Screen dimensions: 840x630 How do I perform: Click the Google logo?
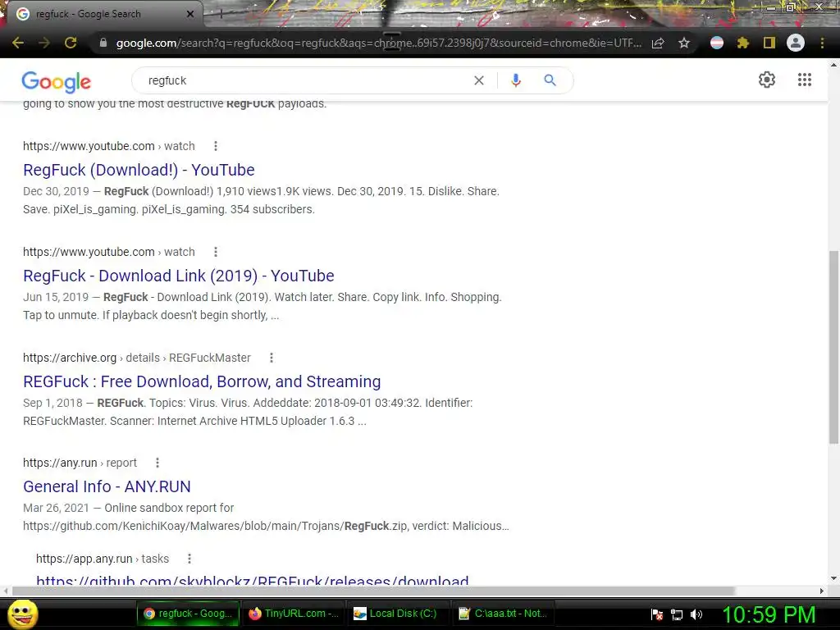point(57,81)
